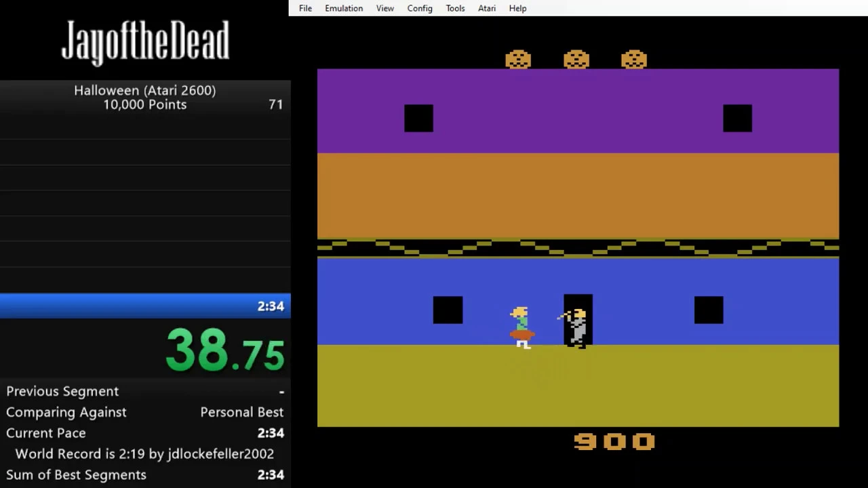Click the babysitter character sprite
This screenshot has width=868, height=488.
[522, 328]
